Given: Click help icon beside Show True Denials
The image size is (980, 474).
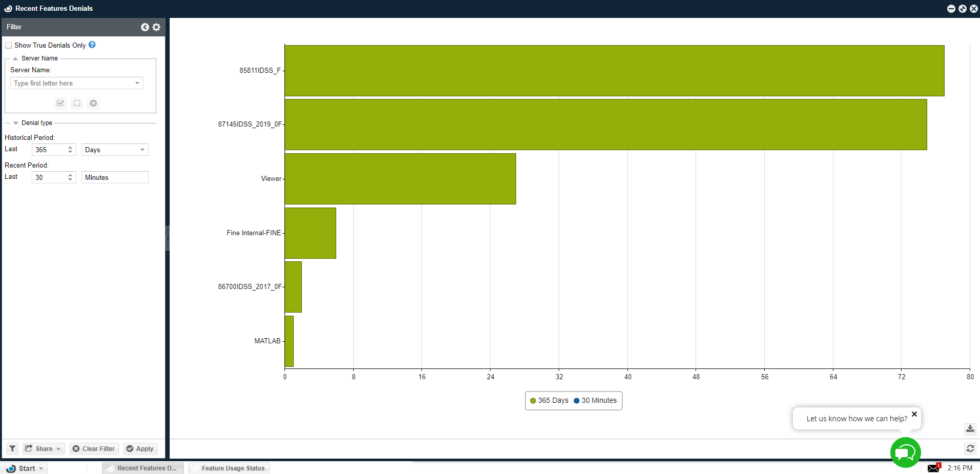Looking at the screenshot, I should click(x=92, y=45).
